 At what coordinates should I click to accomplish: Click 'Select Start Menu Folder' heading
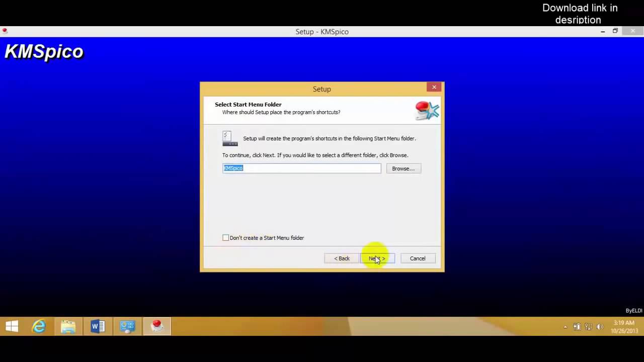tap(248, 105)
